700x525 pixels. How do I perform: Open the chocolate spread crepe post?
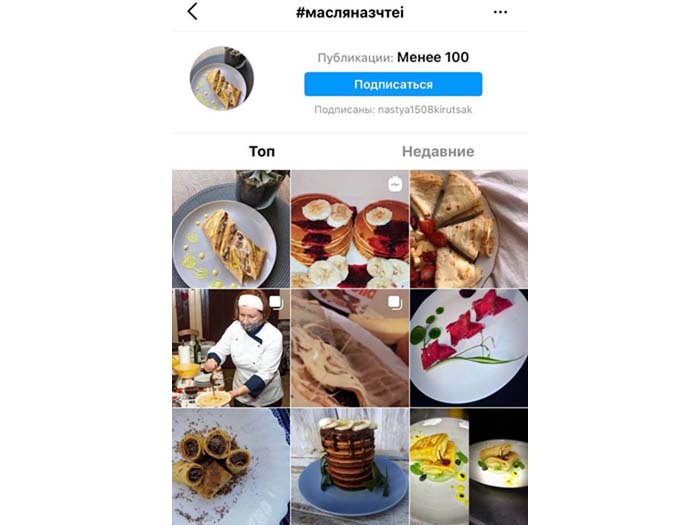pos(350,348)
